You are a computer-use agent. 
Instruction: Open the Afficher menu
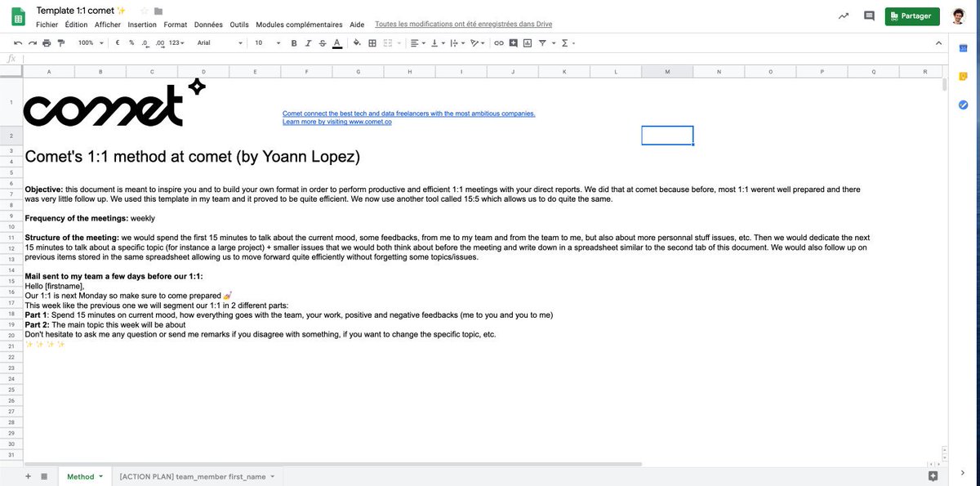(108, 25)
